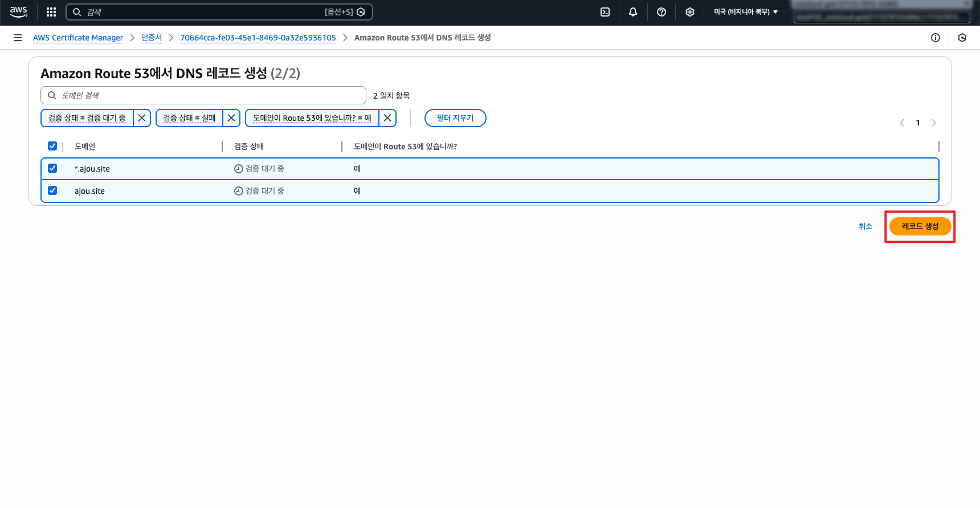The image size is (980, 508).
Task: Click the hexagon icon beside the info icon
Action: click(962, 38)
